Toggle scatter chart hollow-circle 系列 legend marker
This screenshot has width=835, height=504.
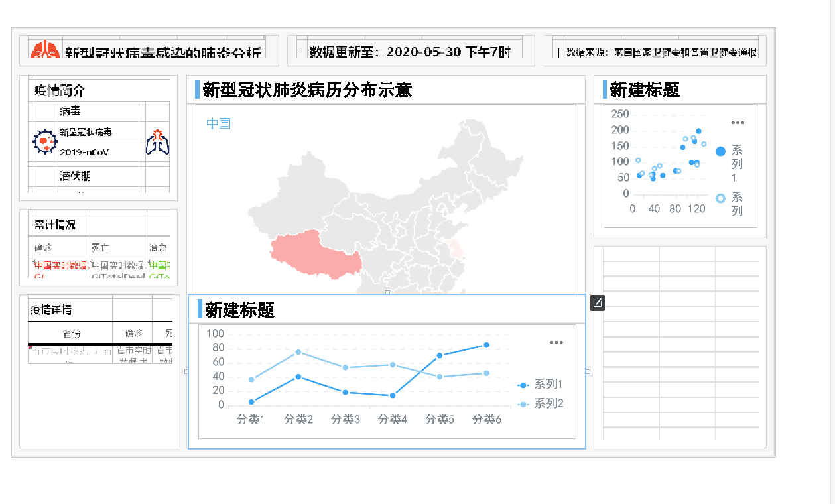[x=720, y=198]
